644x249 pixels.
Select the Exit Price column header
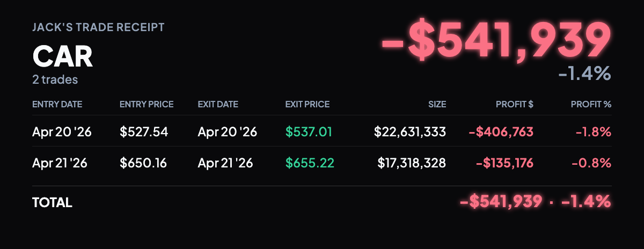308,104
